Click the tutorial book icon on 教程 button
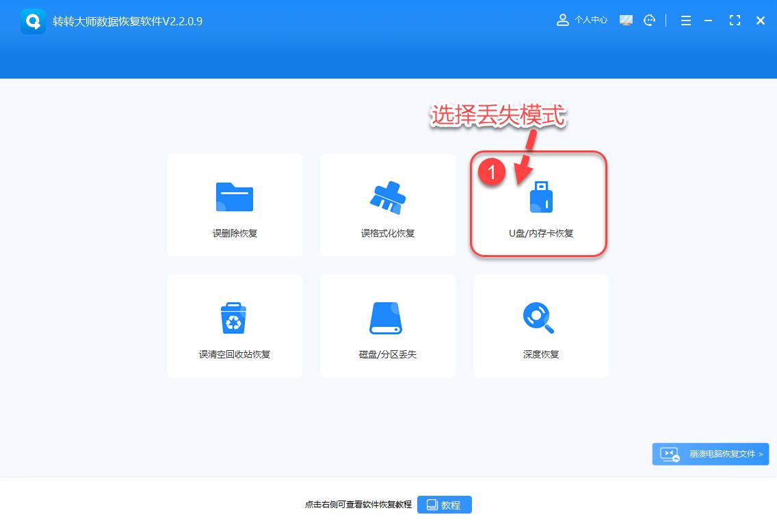Image resolution: width=777 pixels, height=532 pixels. tap(431, 505)
